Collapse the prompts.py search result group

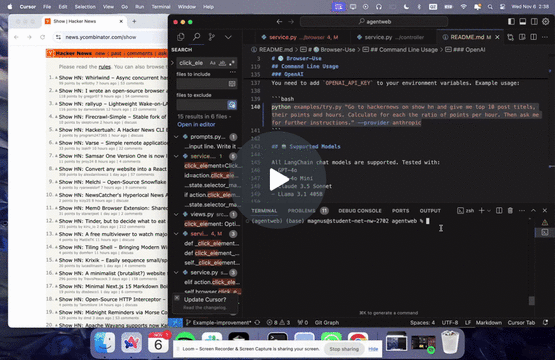tap(176, 137)
